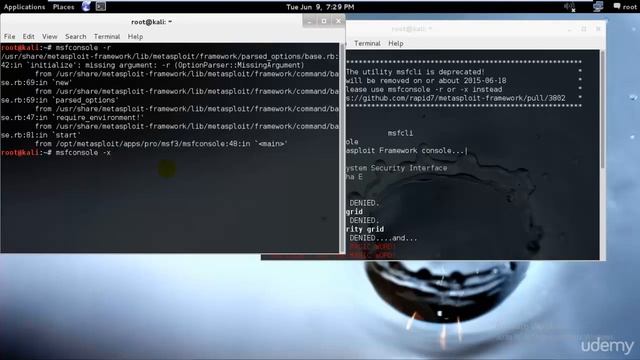Launch the Iceweasel browser icon in top panel
640x360 pixels.
[86, 6]
